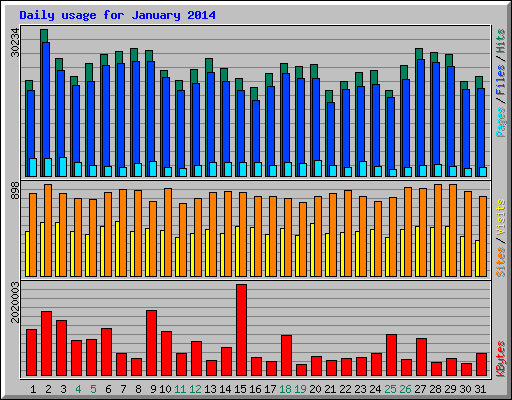Click the day "10" x-axis label
The width and height of the screenshot is (512, 400).
point(165,389)
